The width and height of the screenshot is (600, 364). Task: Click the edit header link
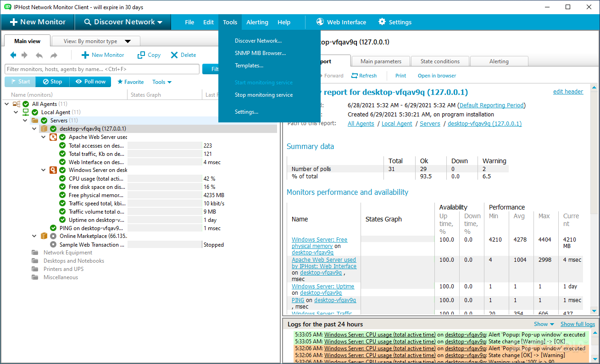568,91
